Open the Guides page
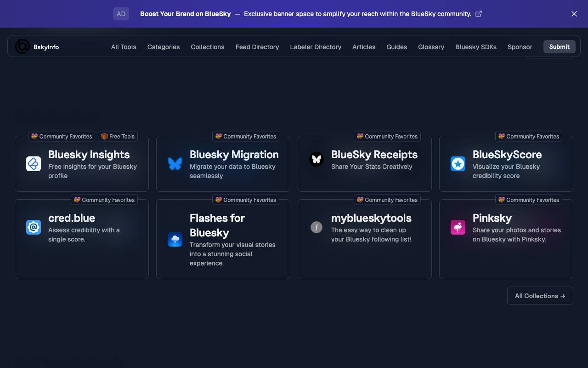 [397, 47]
